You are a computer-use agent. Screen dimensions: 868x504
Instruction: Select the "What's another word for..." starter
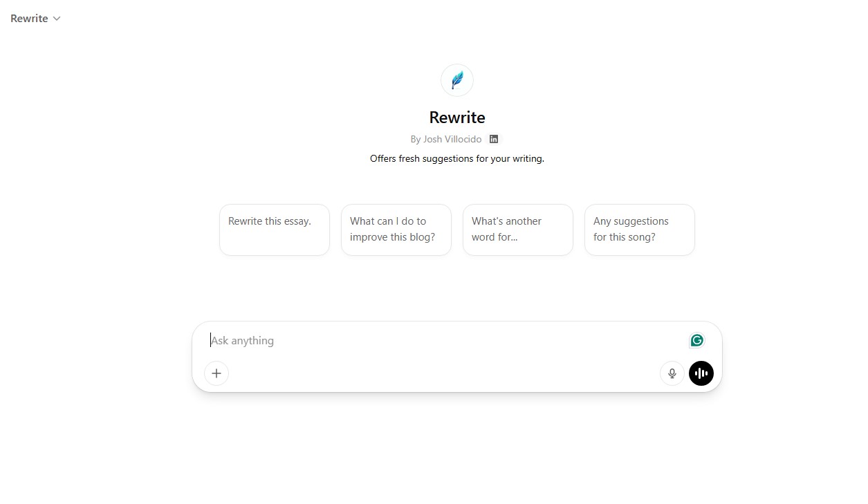tap(518, 230)
